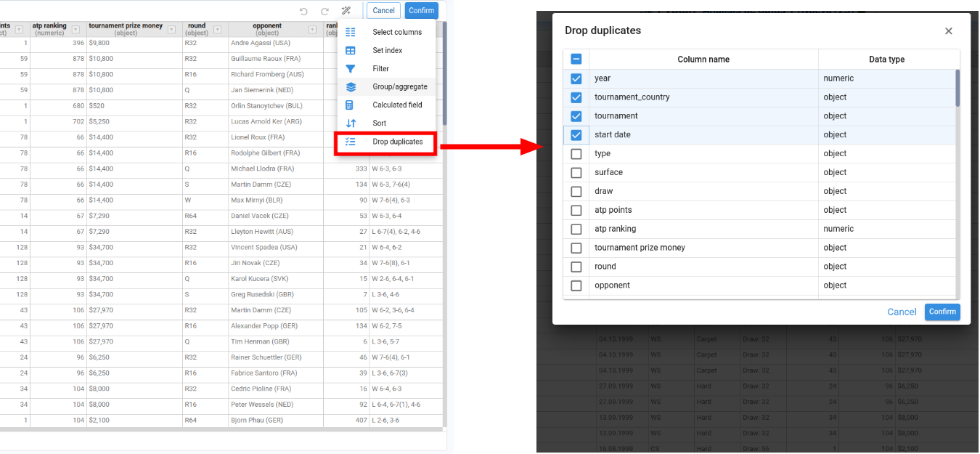This screenshot has height=454, width=980.
Task: Check the surface column checkbox
Action: (576, 173)
